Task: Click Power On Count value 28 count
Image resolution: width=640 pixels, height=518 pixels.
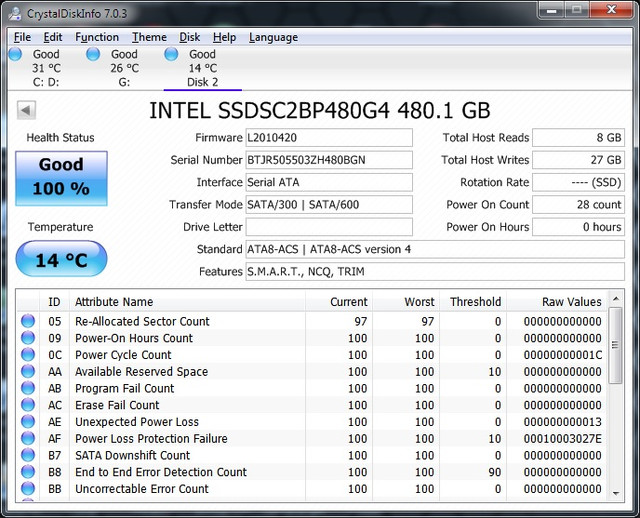Action: 578,205
